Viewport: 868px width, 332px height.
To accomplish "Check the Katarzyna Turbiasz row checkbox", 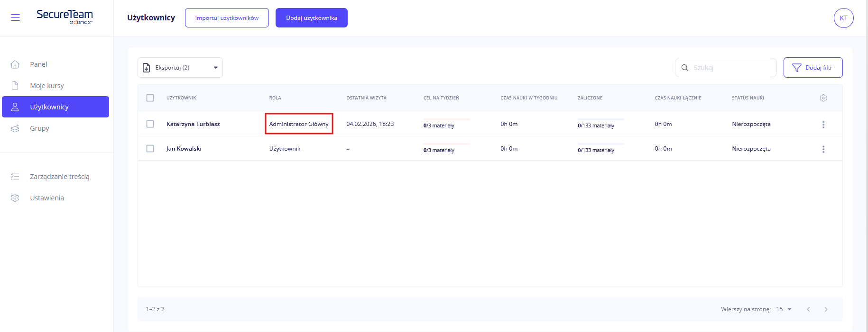I will pos(150,124).
